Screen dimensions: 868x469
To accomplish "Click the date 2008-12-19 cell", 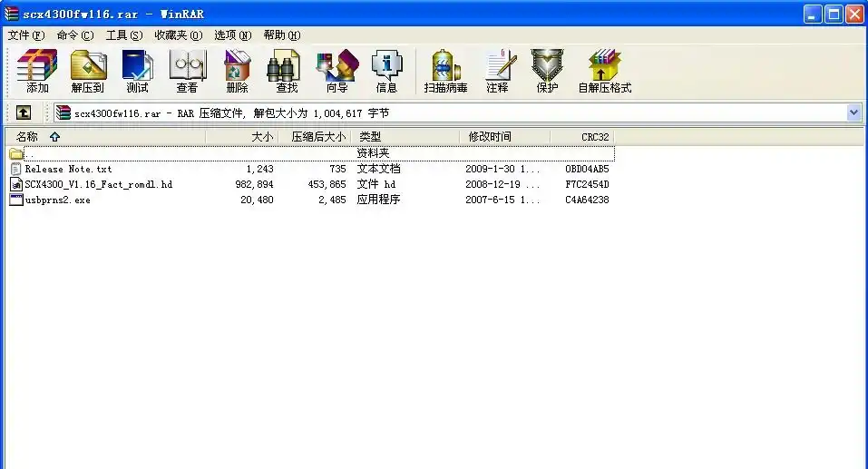I will click(x=502, y=184).
